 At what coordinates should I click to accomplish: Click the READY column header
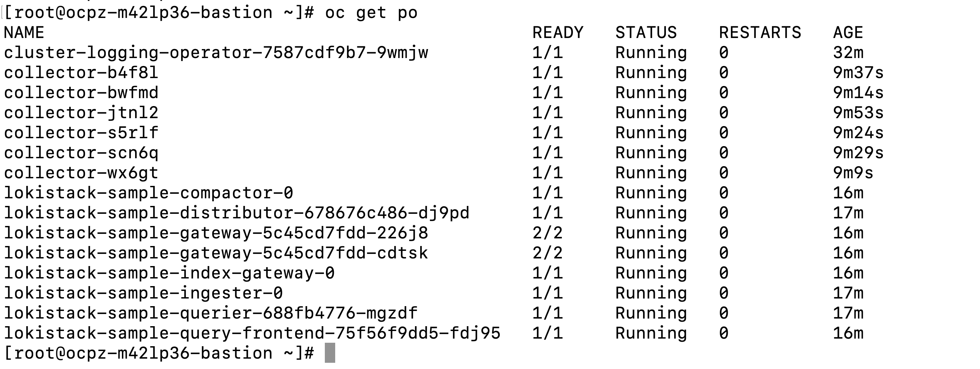[x=557, y=33]
